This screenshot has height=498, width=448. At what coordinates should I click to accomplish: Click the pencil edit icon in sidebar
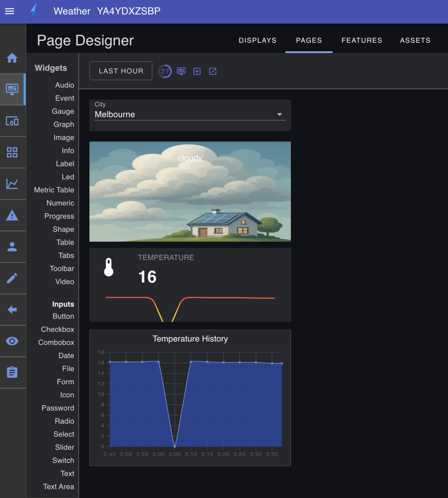coord(12,278)
